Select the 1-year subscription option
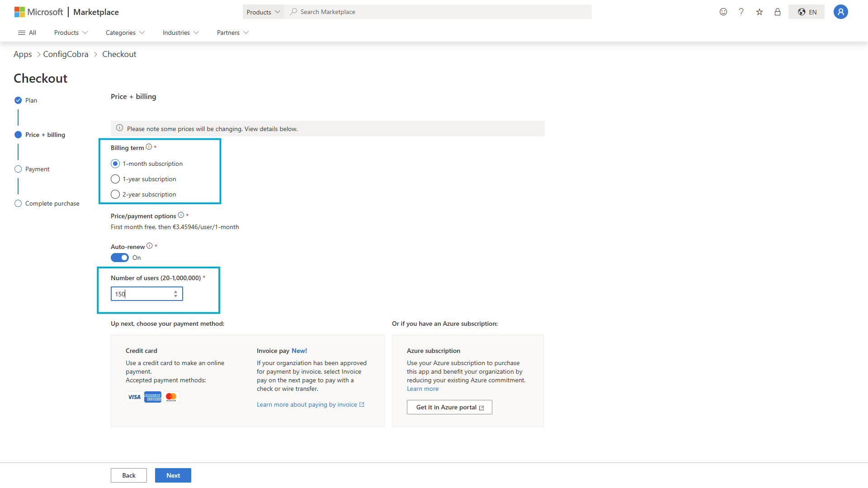Viewport: 868px width, 488px height. (x=115, y=179)
